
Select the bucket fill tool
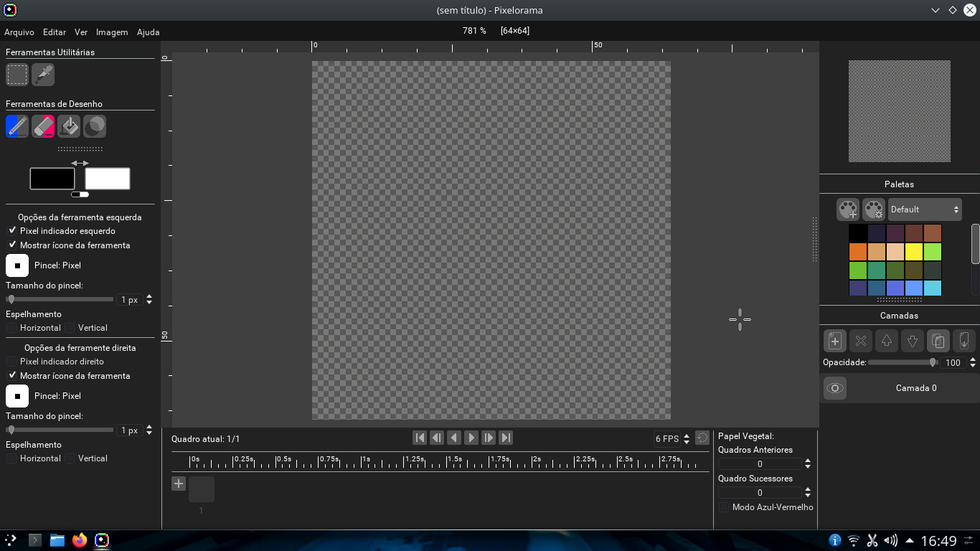[68, 126]
